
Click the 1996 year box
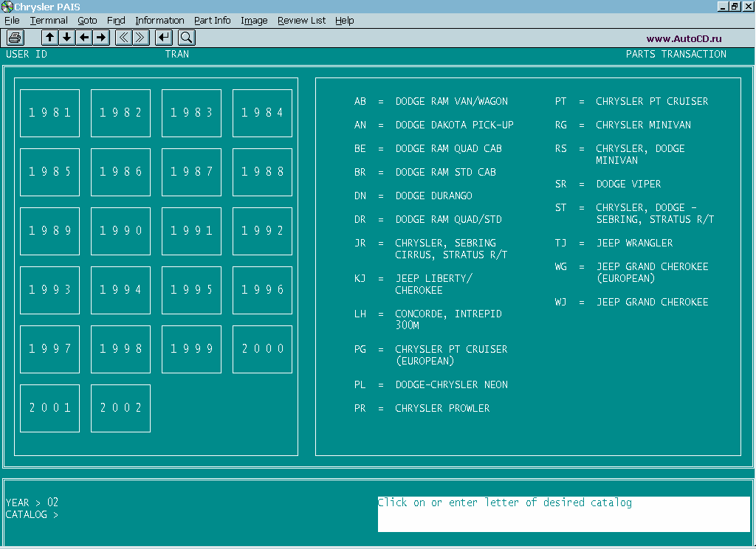(262, 290)
